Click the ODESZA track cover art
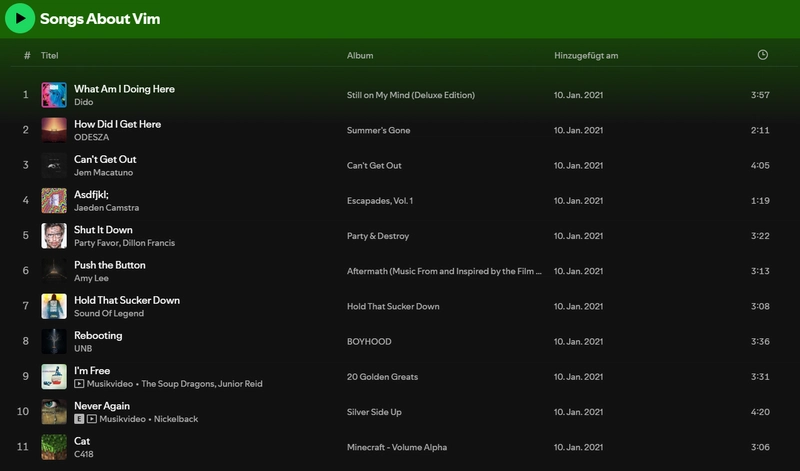 [54, 130]
